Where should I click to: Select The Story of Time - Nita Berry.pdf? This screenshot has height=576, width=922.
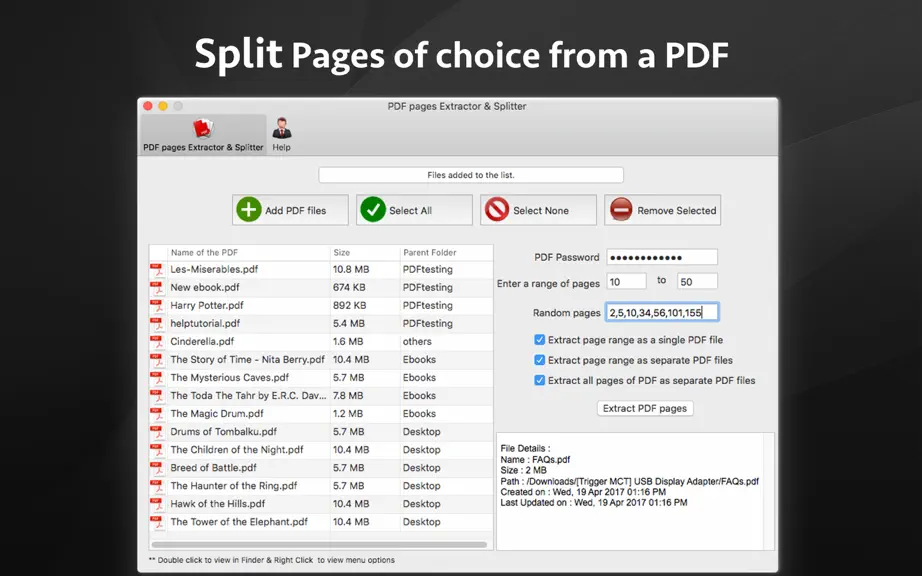tap(248, 360)
